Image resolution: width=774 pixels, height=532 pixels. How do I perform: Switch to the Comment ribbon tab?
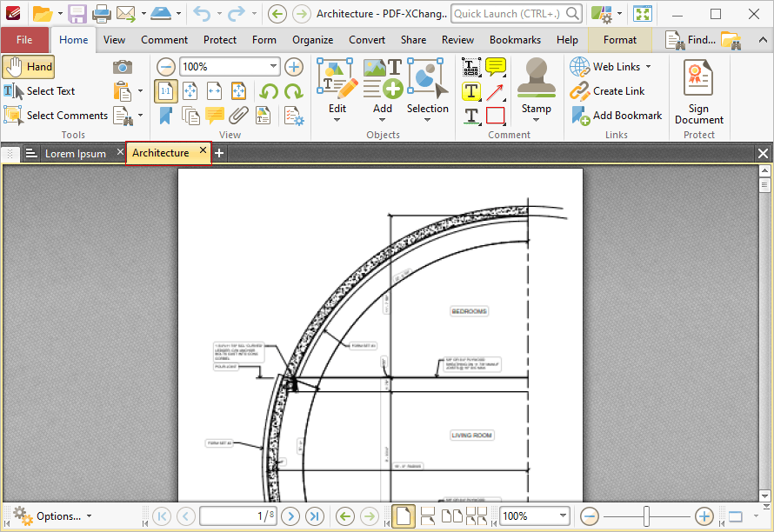tap(164, 40)
